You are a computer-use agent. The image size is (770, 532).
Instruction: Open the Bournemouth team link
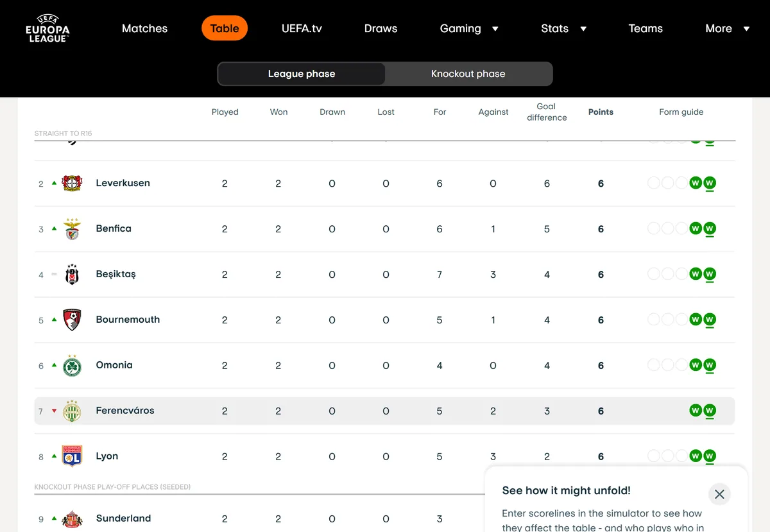[128, 320]
